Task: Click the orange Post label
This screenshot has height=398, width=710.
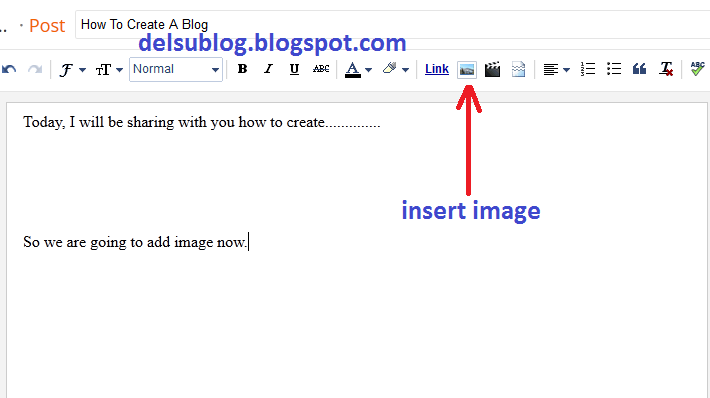Action: pos(47,26)
